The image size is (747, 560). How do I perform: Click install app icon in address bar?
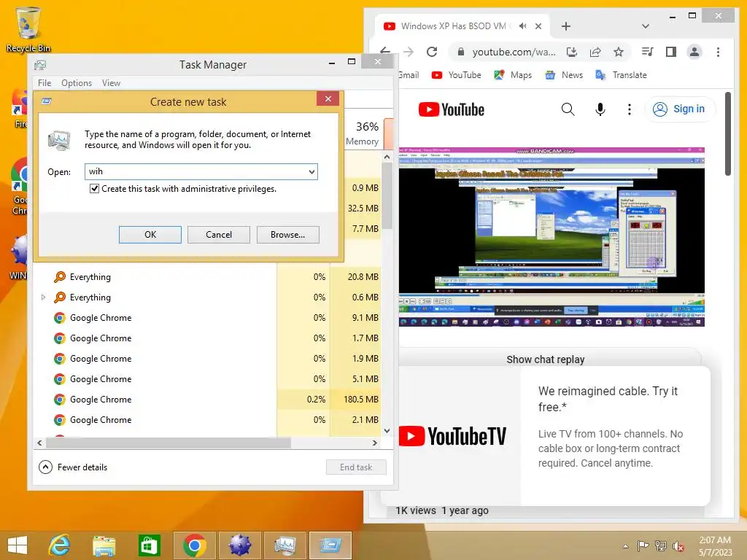click(x=572, y=52)
